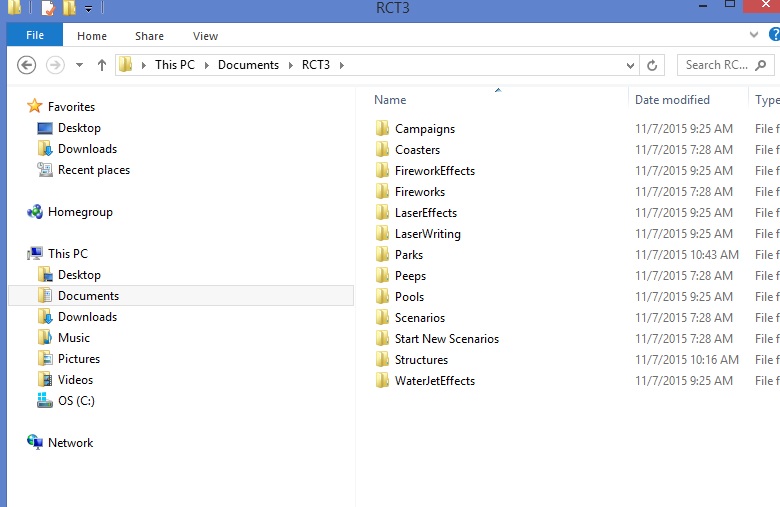Image resolution: width=780 pixels, height=507 pixels.
Task: Click the Up directory arrow
Action: point(101,65)
